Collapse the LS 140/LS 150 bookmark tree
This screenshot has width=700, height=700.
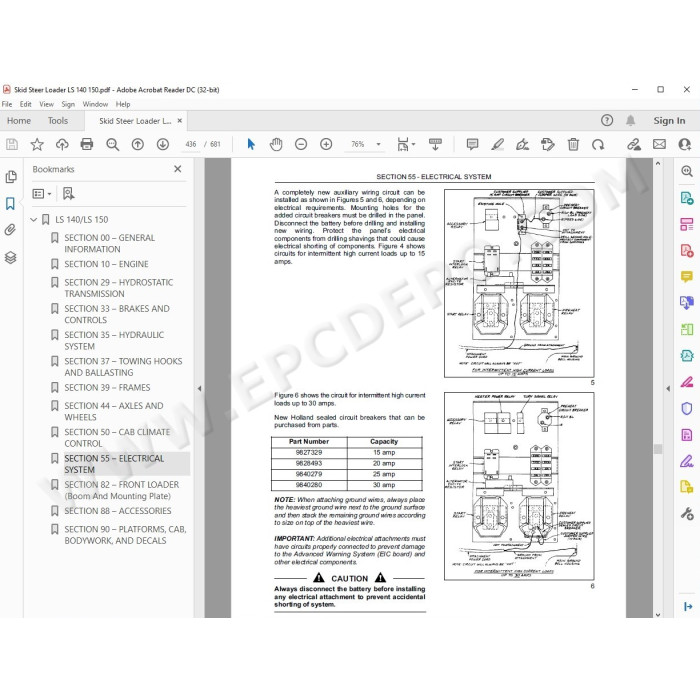pyautogui.click(x=33, y=220)
